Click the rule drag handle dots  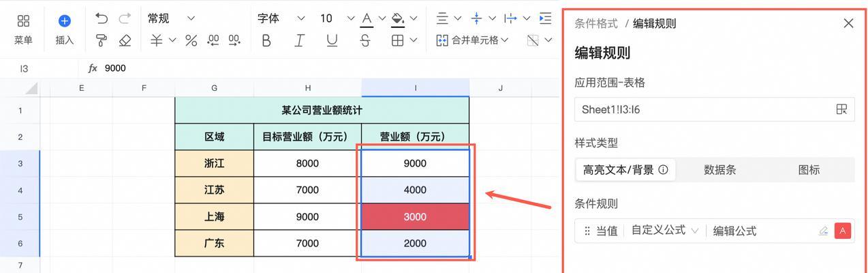pyautogui.click(x=587, y=231)
